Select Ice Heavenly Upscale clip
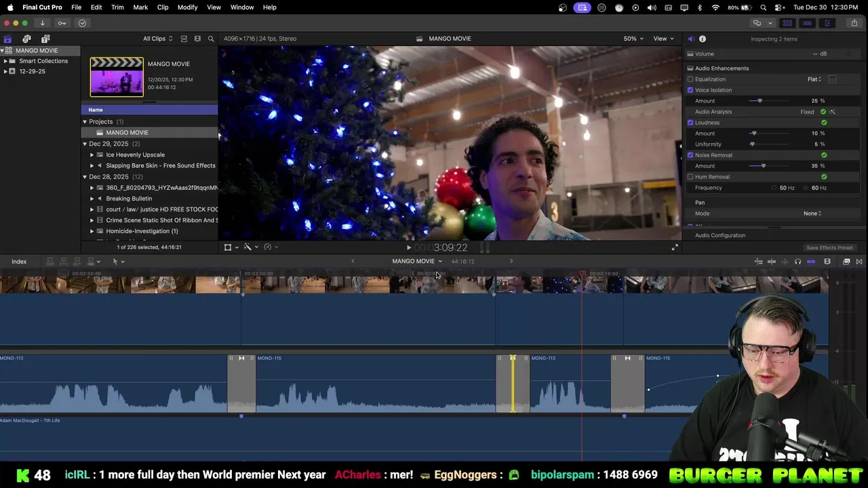Image resolution: width=868 pixels, height=488 pixels. (x=135, y=155)
